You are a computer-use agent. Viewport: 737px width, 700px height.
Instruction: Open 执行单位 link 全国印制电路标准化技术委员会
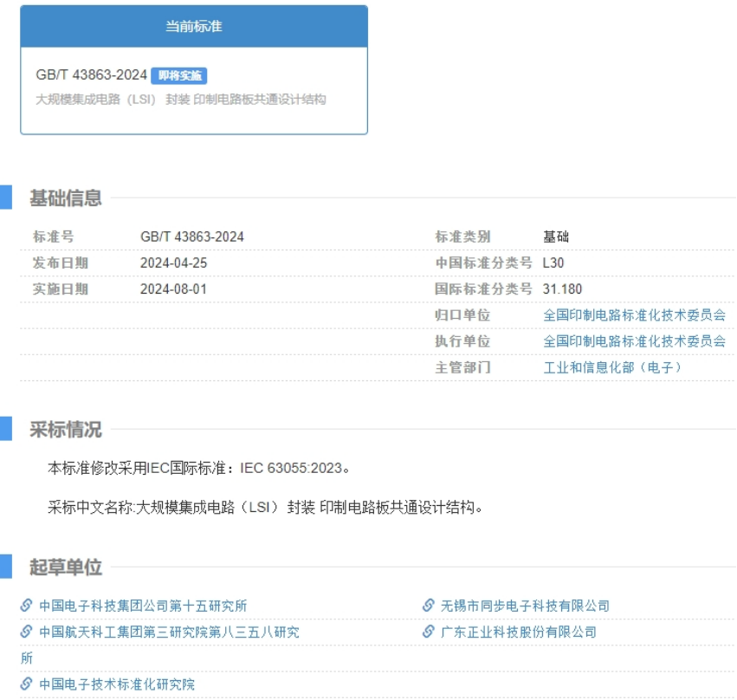click(x=634, y=341)
